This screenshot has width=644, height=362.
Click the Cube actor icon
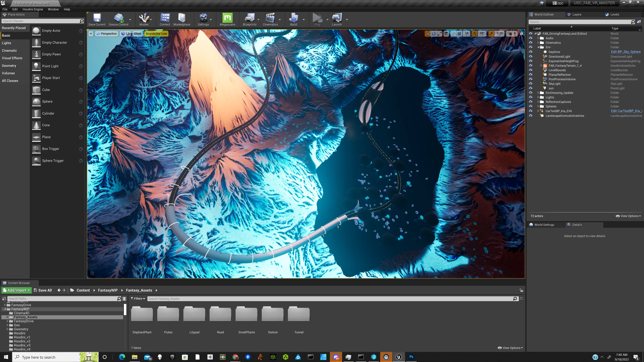[x=36, y=90]
